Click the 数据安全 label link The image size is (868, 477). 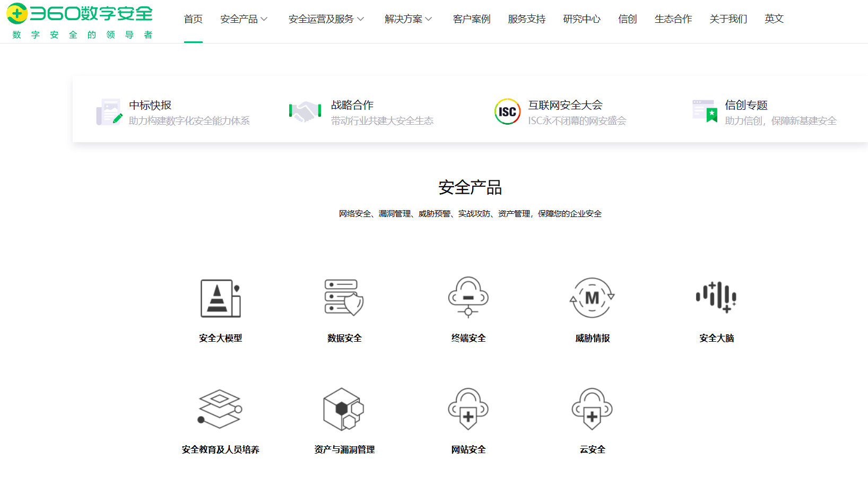344,338
